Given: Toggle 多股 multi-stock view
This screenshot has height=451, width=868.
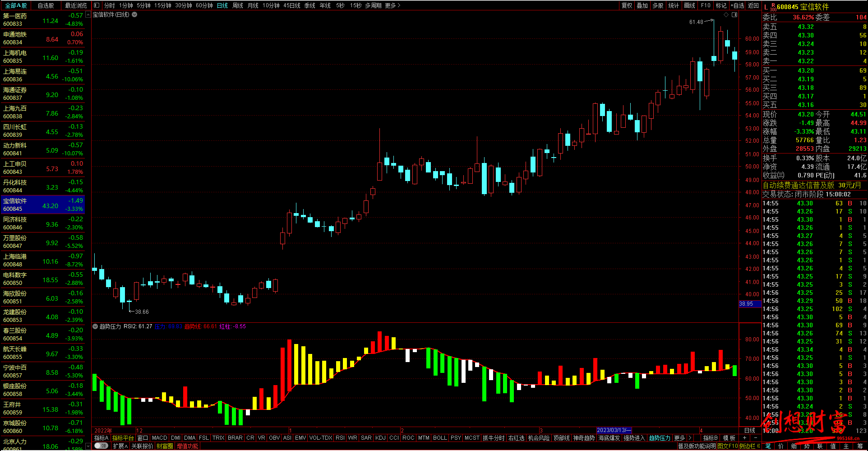Looking at the screenshot, I should point(658,5).
